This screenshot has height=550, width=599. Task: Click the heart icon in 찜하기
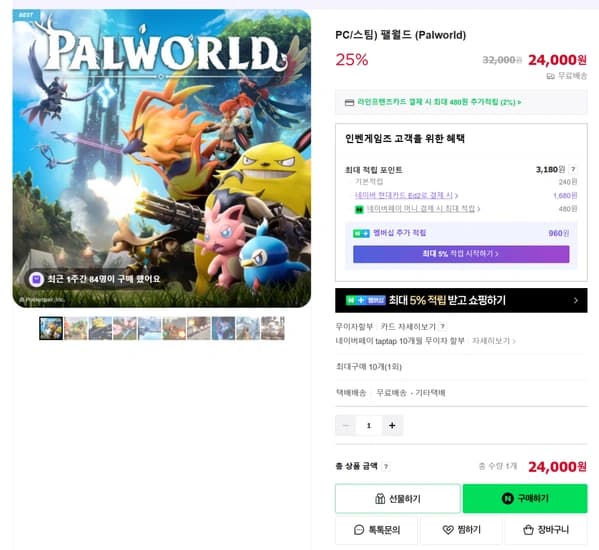[448, 530]
